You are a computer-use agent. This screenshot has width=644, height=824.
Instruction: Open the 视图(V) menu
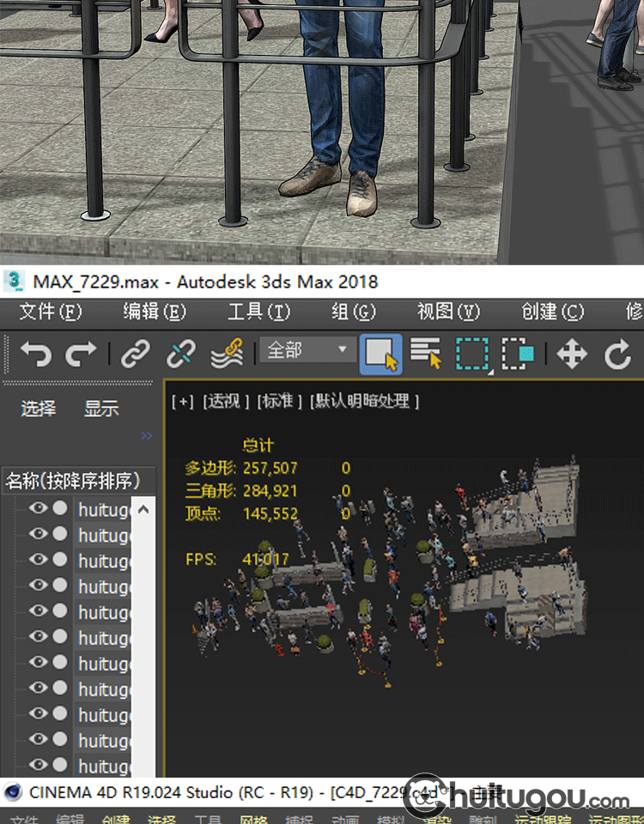[448, 312]
